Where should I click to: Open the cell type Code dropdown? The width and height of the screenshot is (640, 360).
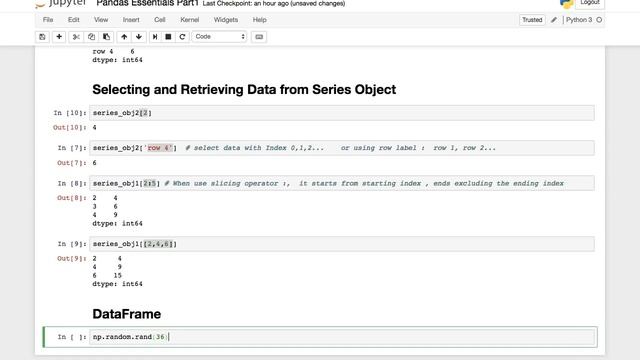(x=220, y=37)
